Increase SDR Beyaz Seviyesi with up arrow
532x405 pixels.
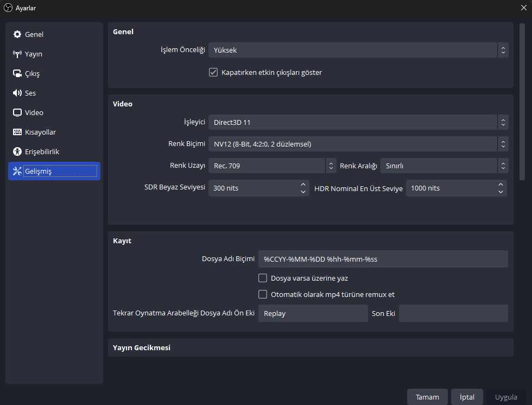(x=303, y=184)
